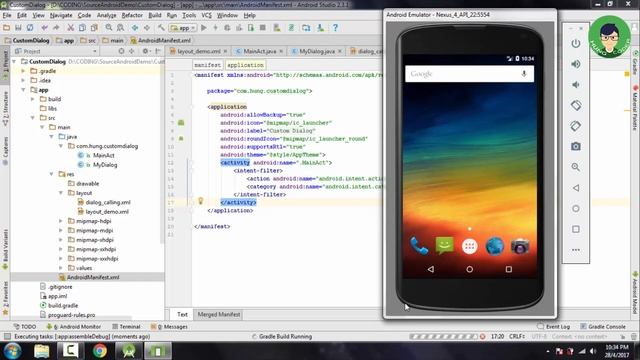This screenshot has height=360, width=640.
Task: Click the Sync refresh toolbar icon
Action: coord(30,28)
